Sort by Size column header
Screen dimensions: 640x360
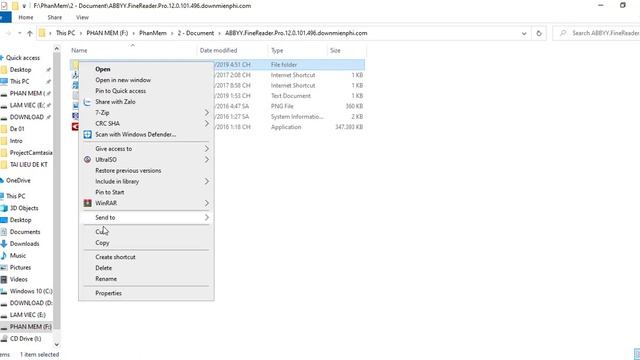point(335,51)
